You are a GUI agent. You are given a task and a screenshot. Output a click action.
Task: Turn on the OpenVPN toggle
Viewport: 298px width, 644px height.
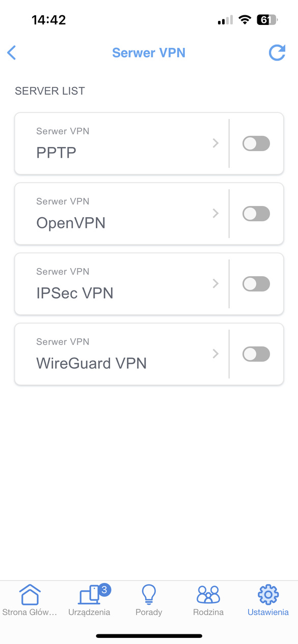(256, 214)
